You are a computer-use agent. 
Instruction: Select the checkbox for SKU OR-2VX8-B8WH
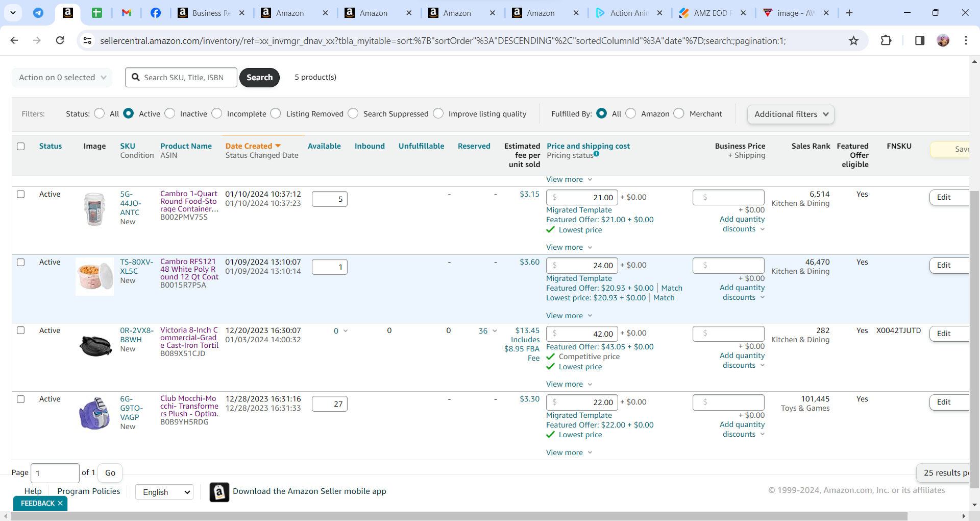[21, 330]
